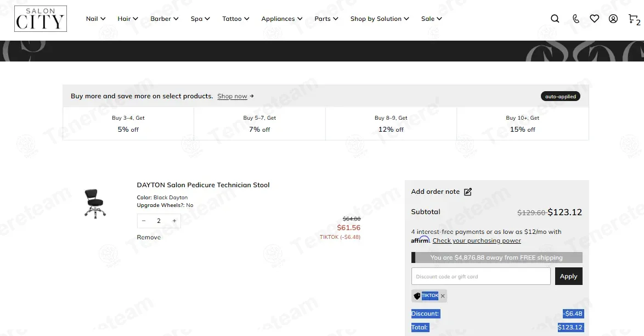Click the $61.56 discounted price

coord(349,227)
